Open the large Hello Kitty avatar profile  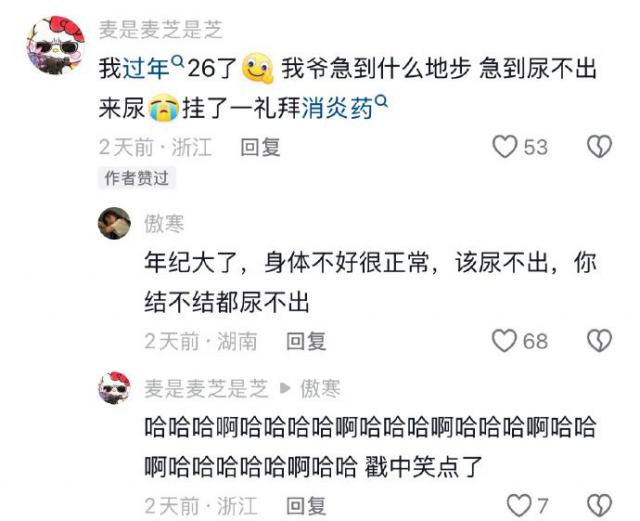(x=56, y=45)
